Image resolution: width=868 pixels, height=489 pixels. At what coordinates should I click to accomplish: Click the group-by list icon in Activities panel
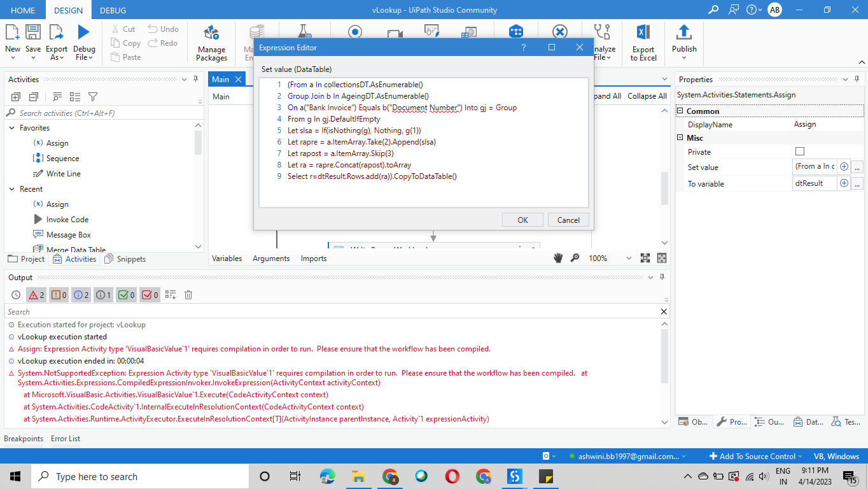click(x=75, y=97)
